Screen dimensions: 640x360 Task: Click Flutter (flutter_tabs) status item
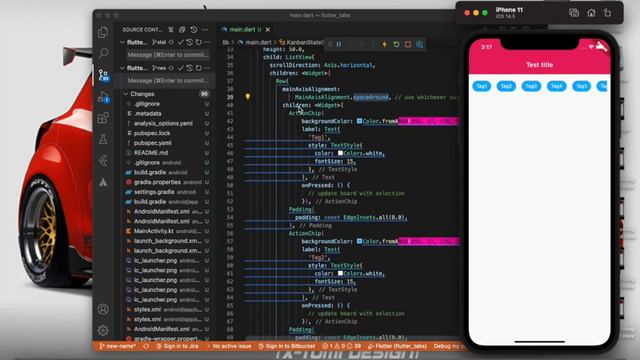pyautogui.click(x=398, y=346)
